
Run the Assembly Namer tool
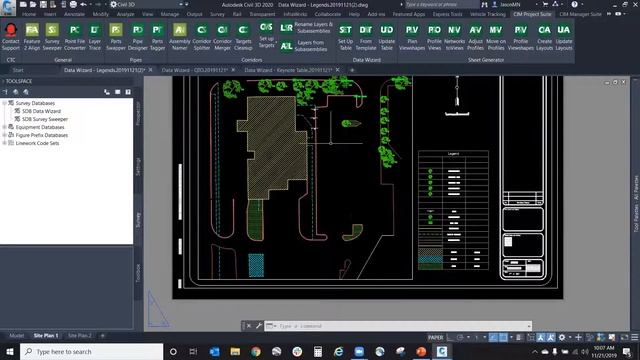click(x=180, y=37)
